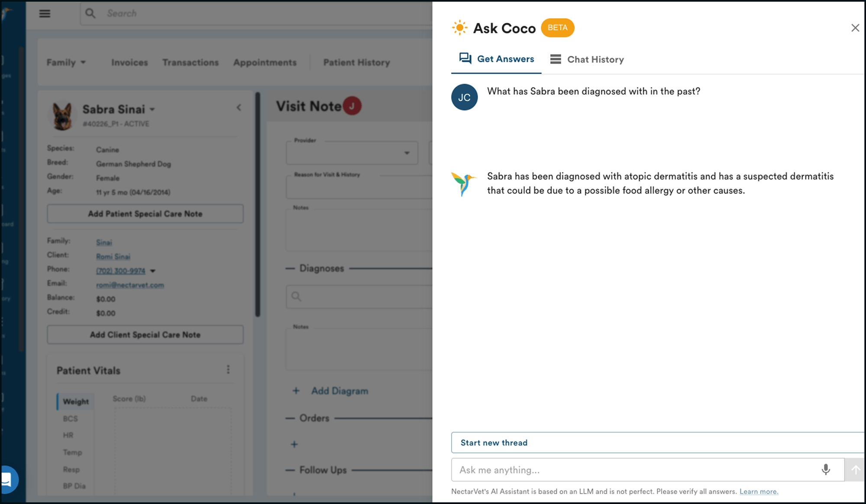Screen dimensions: 866x504
Task: Click the send arrow button
Action: click(x=856, y=470)
